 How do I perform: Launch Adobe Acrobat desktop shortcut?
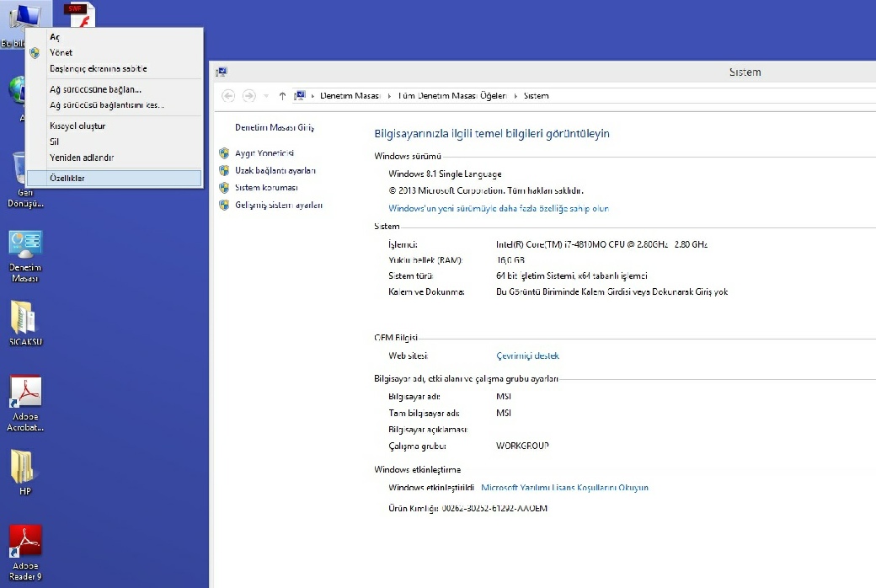(25, 404)
